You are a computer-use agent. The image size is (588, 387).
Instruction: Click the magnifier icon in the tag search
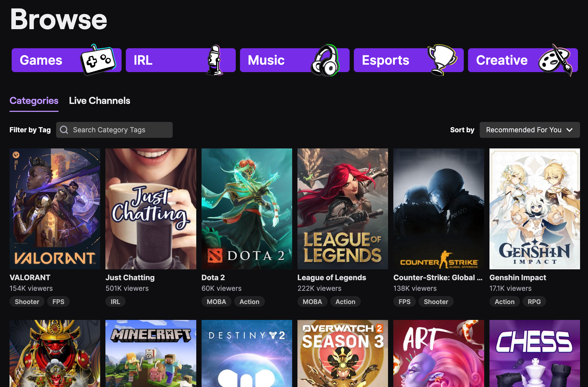click(64, 130)
